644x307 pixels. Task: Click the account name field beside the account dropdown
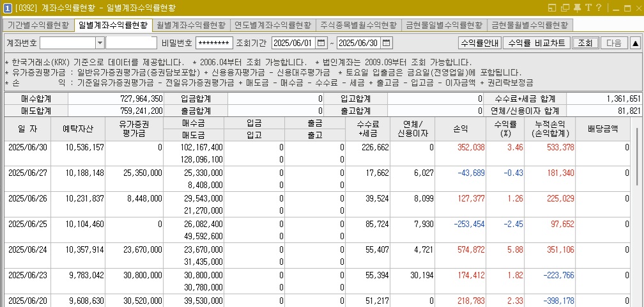pos(132,43)
